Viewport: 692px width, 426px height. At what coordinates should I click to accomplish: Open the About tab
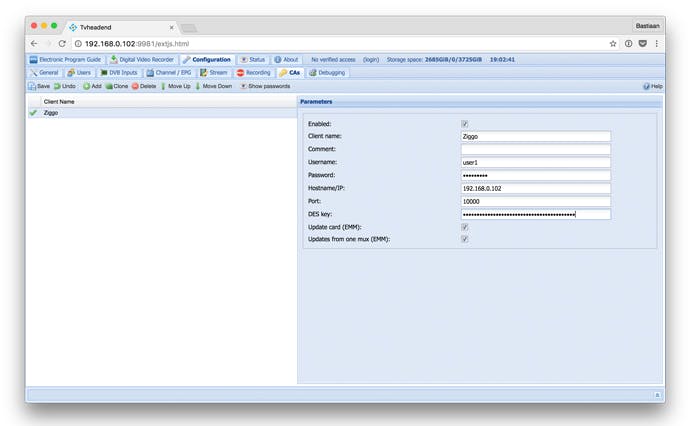pos(286,60)
